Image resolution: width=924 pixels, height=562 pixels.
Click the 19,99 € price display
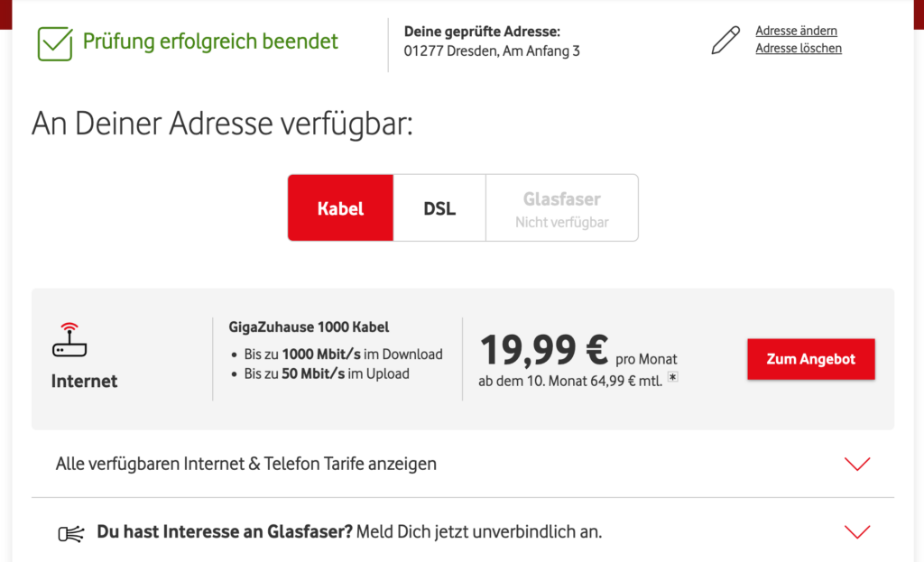coord(546,350)
